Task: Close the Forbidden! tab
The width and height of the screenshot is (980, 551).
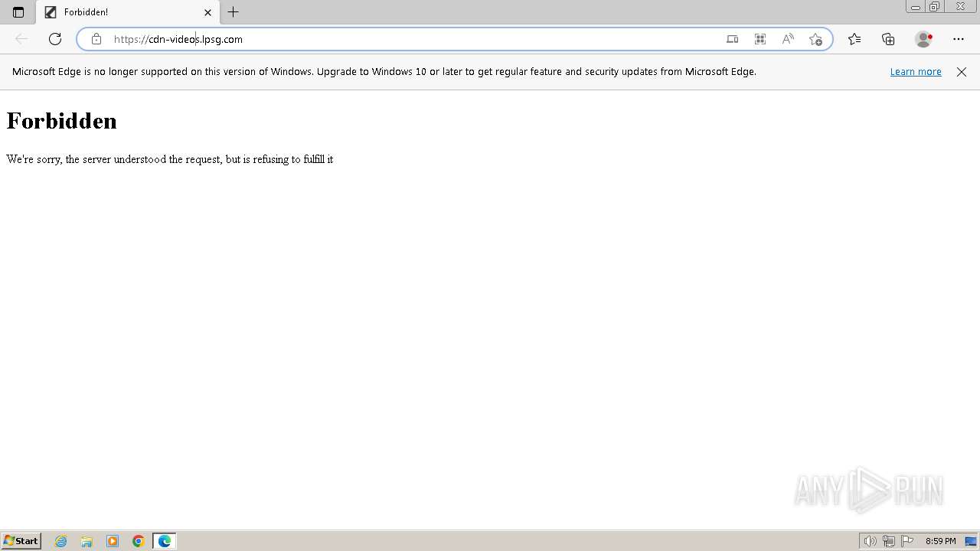Action: point(207,12)
